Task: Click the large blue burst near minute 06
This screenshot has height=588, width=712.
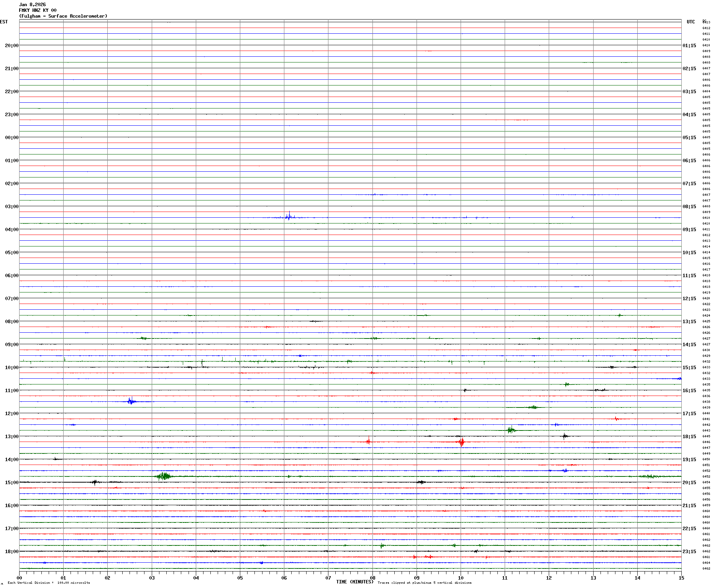Action: 289,217
